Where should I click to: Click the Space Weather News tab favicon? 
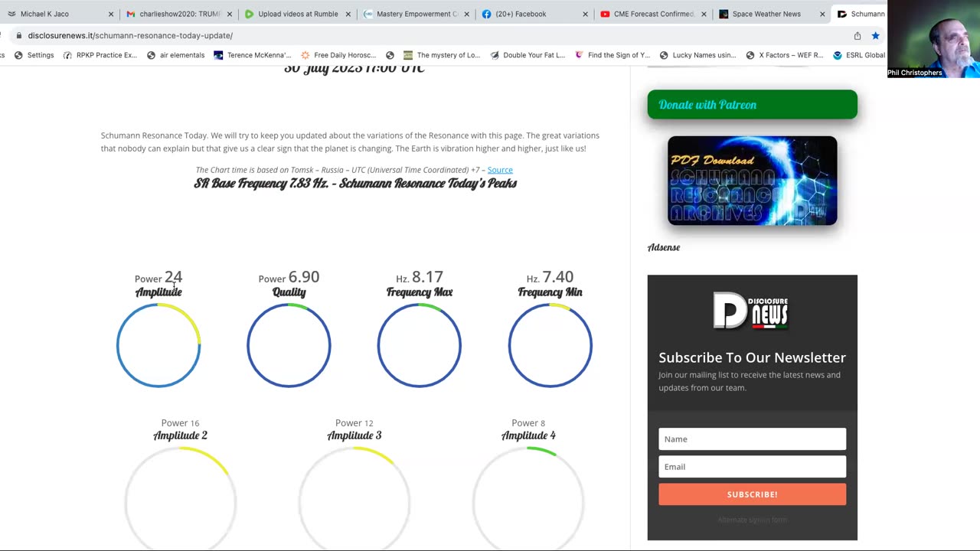click(x=724, y=14)
